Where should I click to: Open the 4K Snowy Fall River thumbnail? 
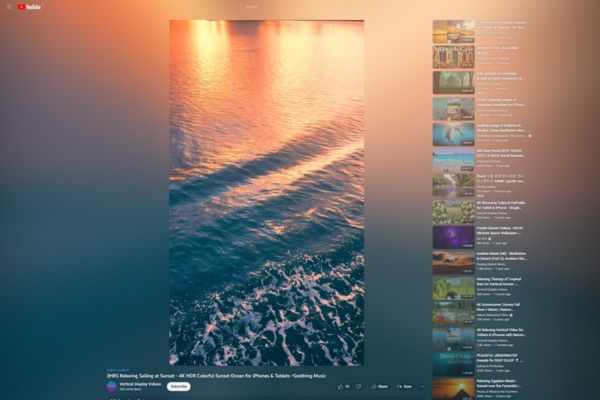pos(453,313)
